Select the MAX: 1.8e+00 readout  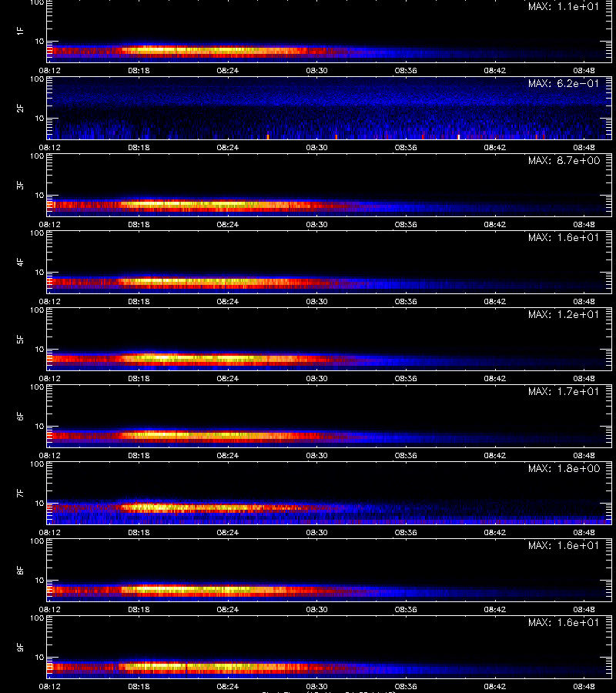[x=564, y=468]
